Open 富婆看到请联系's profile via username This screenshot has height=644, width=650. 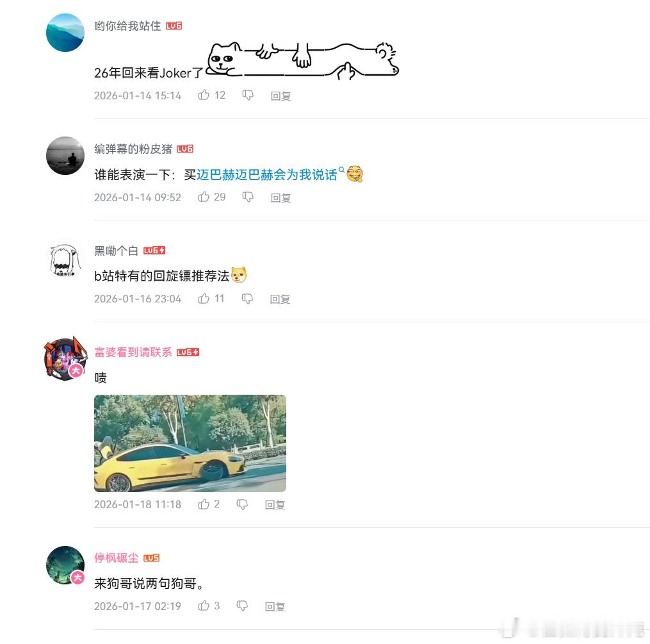[133, 352]
